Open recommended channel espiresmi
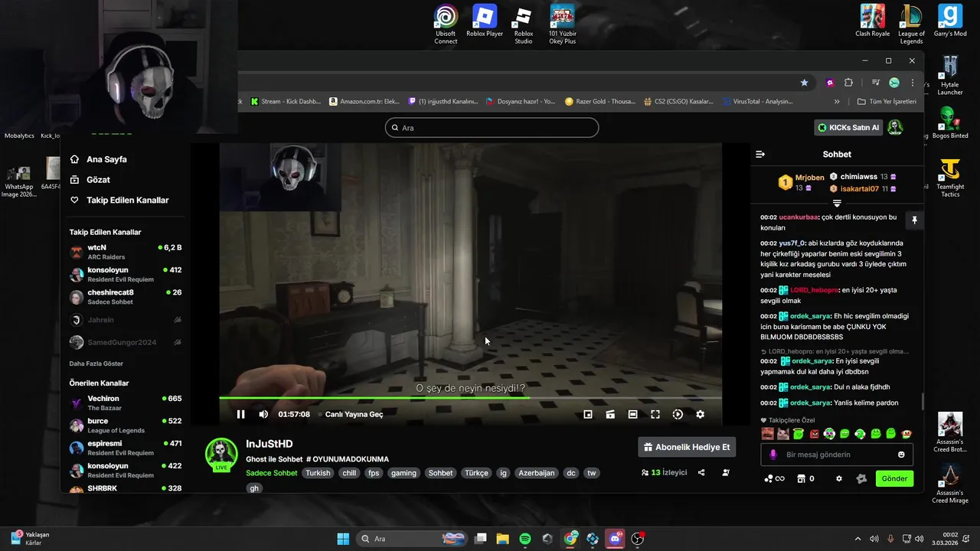The image size is (980, 551). click(126, 448)
